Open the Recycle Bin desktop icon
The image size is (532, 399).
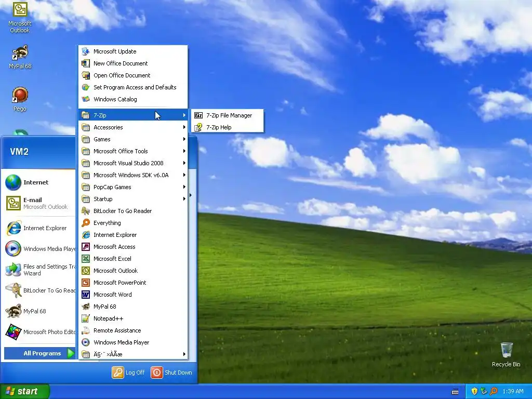click(506, 350)
